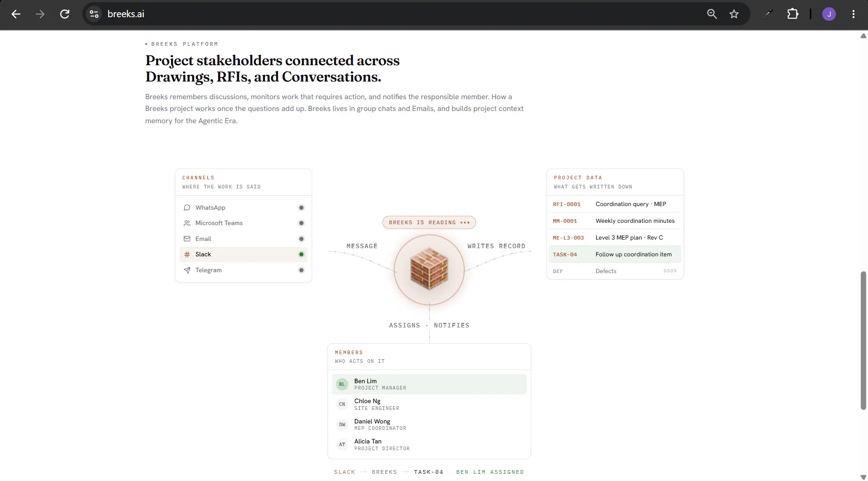Image resolution: width=868 pixels, height=481 pixels.
Task: Click Chloe Ng's CN avatar
Action: 342,404
